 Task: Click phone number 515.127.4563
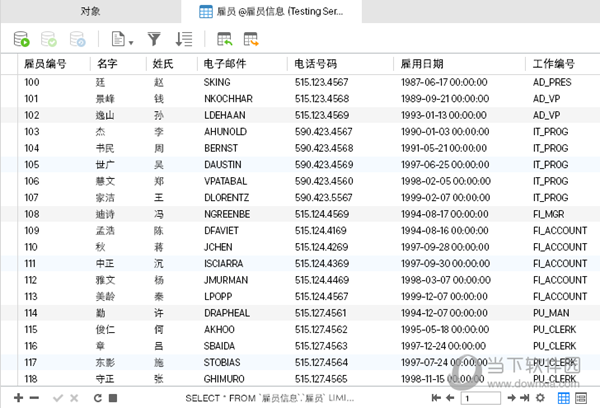[321, 346]
